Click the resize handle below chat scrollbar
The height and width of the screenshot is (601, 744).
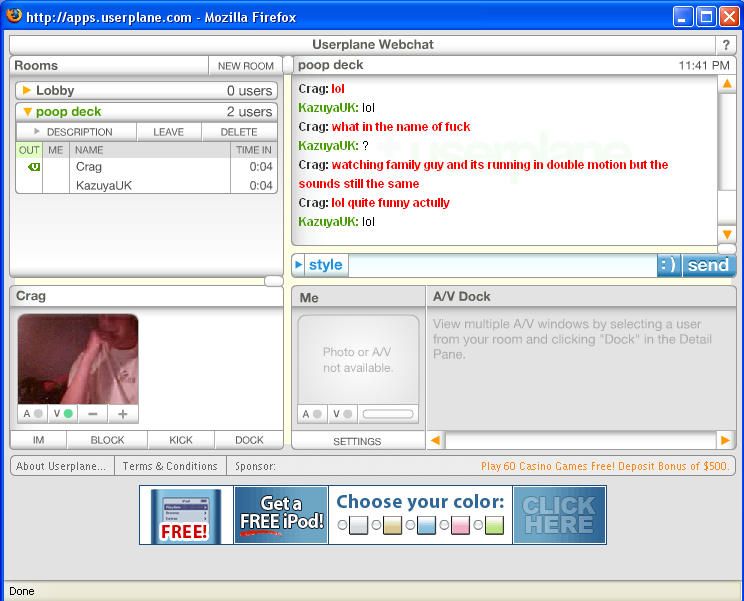coord(726,249)
